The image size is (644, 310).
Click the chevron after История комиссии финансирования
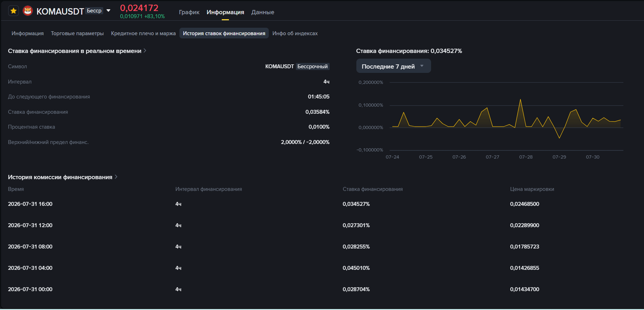[x=116, y=177]
